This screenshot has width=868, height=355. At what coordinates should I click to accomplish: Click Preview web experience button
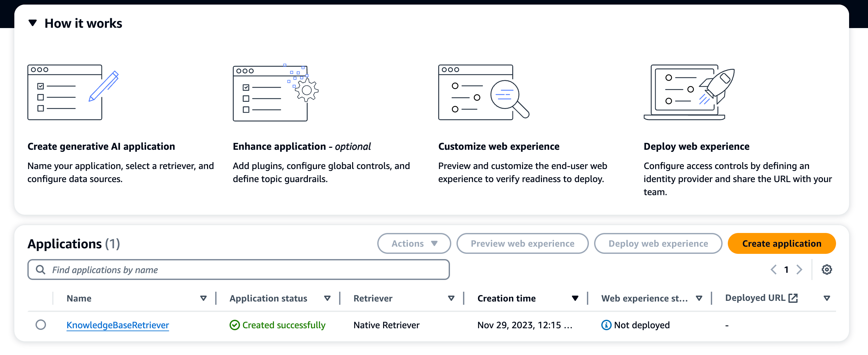[x=522, y=243]
